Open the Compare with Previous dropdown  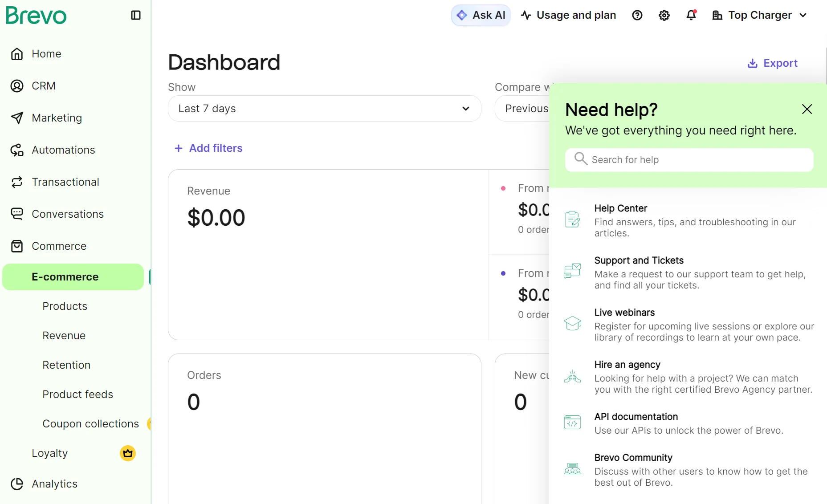click(522, 109)
